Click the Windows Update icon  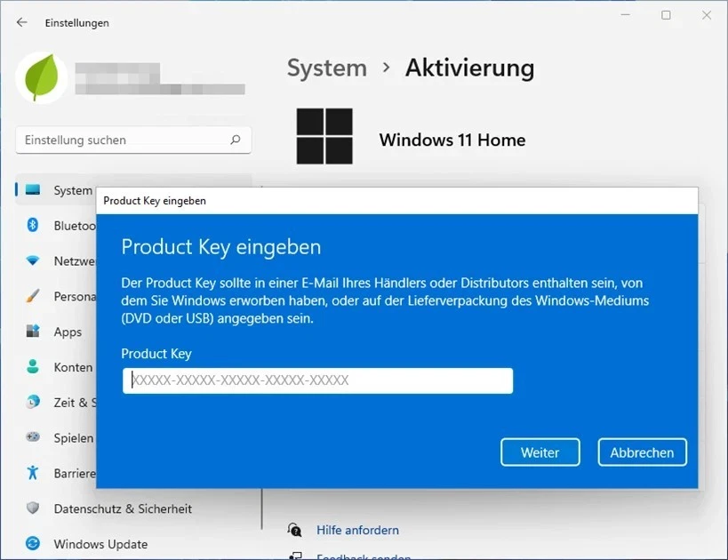(31, 543)
